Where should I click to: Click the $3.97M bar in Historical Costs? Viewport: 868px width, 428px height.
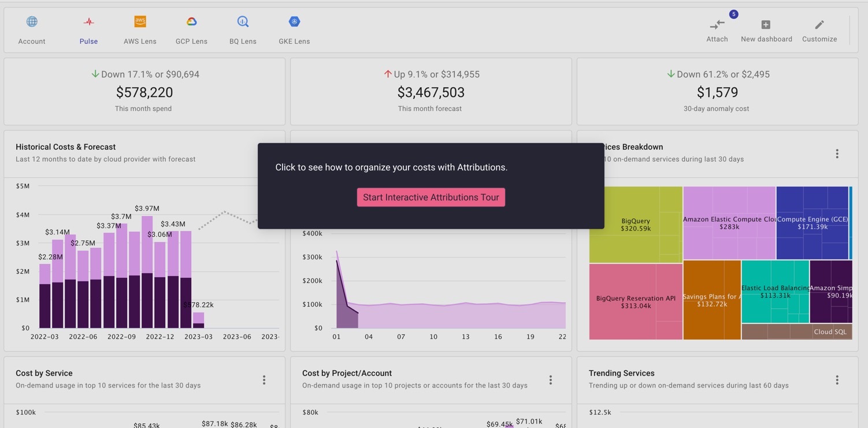tap(147, 271)
